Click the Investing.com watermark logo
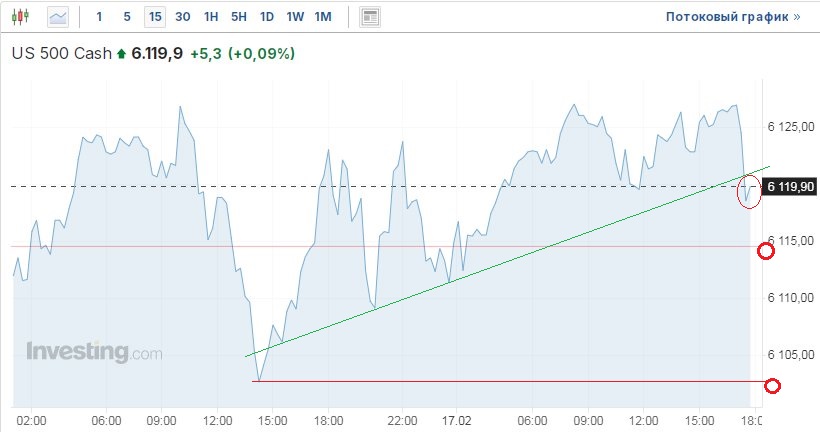This screenshot has width=820, height=432. [x=93, y=352]
